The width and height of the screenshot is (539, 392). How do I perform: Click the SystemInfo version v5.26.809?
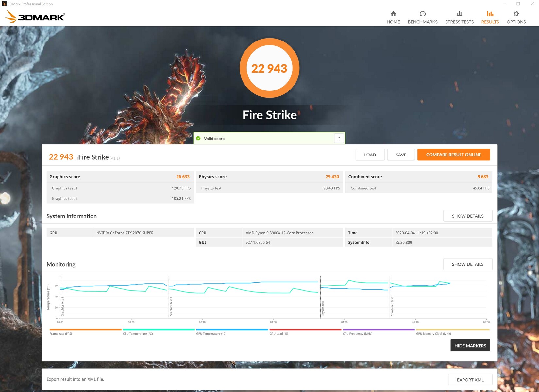403,242
